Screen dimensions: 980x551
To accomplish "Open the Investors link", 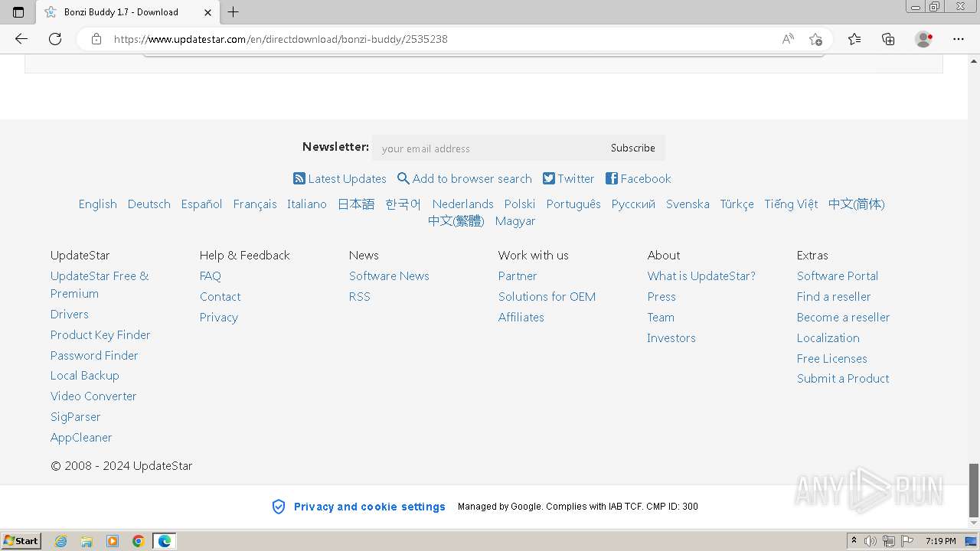I will click(671, 337).
